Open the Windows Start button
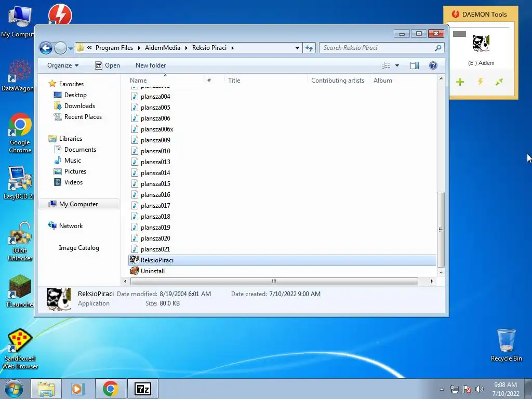532x399 pixels. (x=14, y=389)
